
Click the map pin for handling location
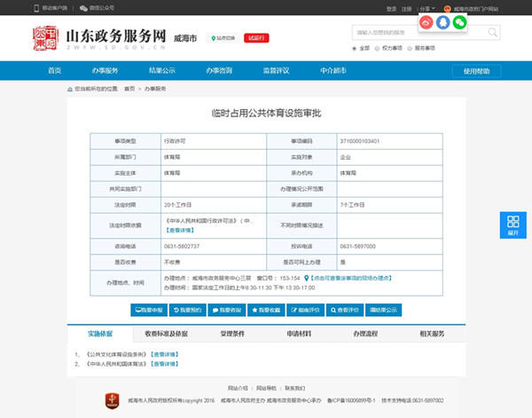pyautogui.click(x=307, y=277)
